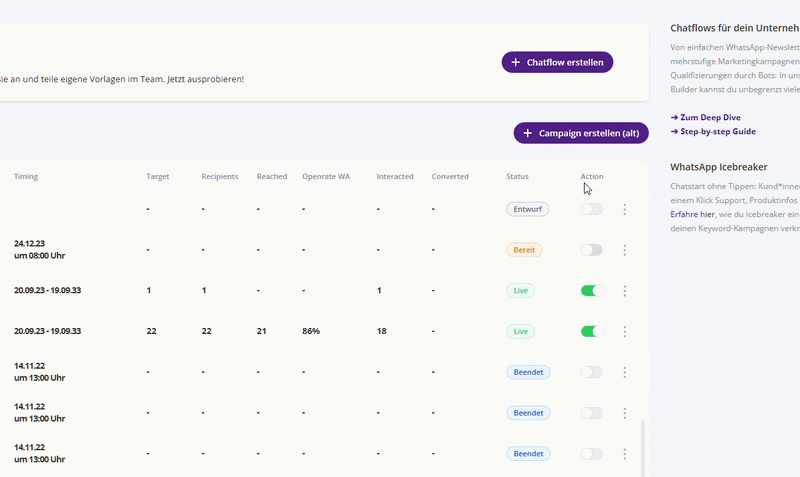
Task: Open three-dot menu of the first Beendet campaign
Action: coord(625,372)
